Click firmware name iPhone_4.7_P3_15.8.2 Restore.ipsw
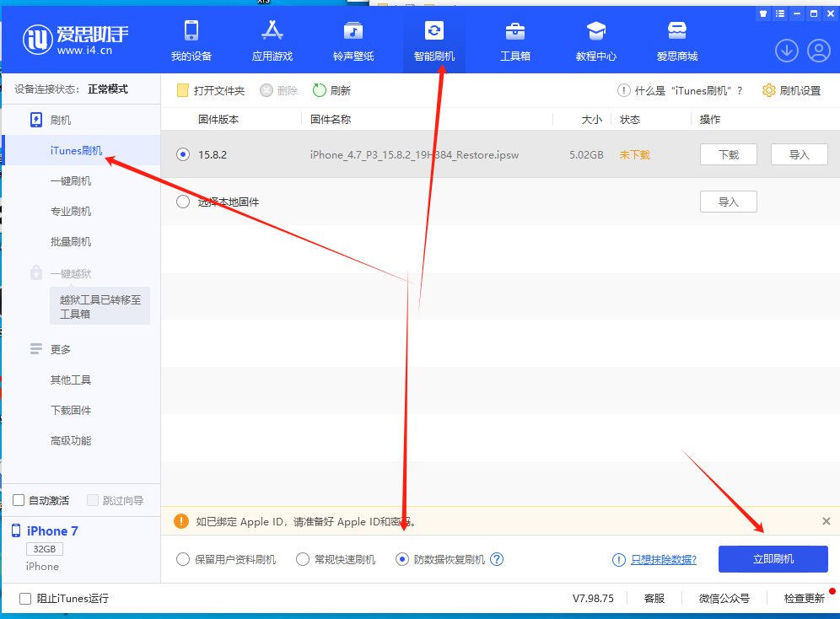840x619 pixels. pos(414,155)
